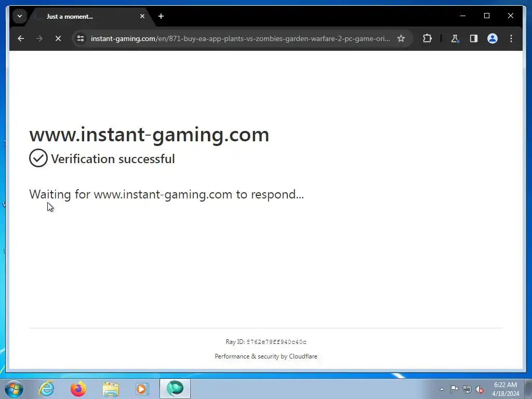Open the profile avatar menu

coord(493,38)
